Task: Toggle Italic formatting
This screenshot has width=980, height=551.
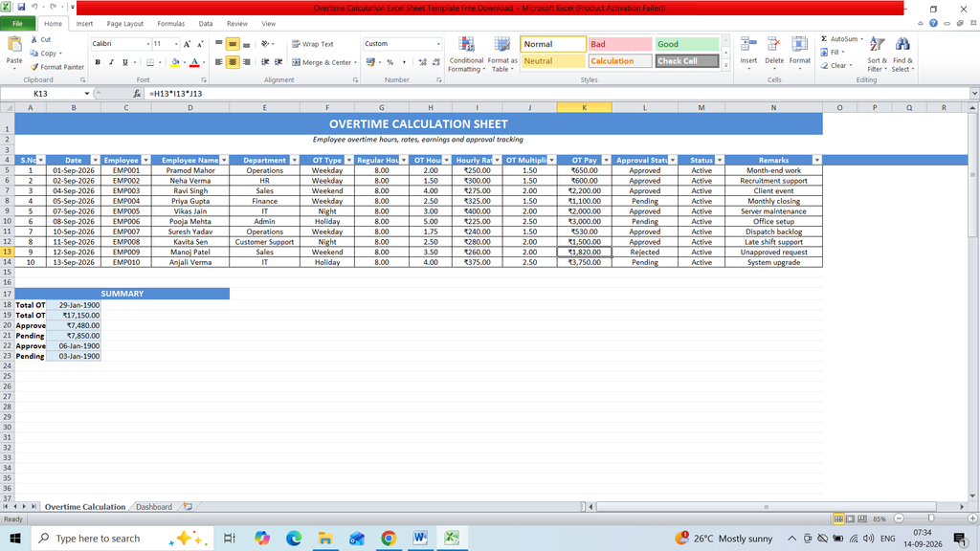Action: [111, 62]
